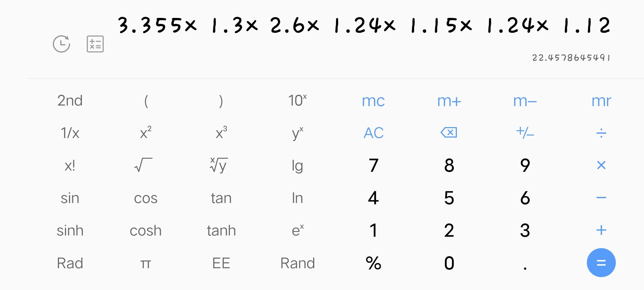Tap the plus operator key
Image resolution: width=644 pixels, height=290 pixels.
coord(601,230)
